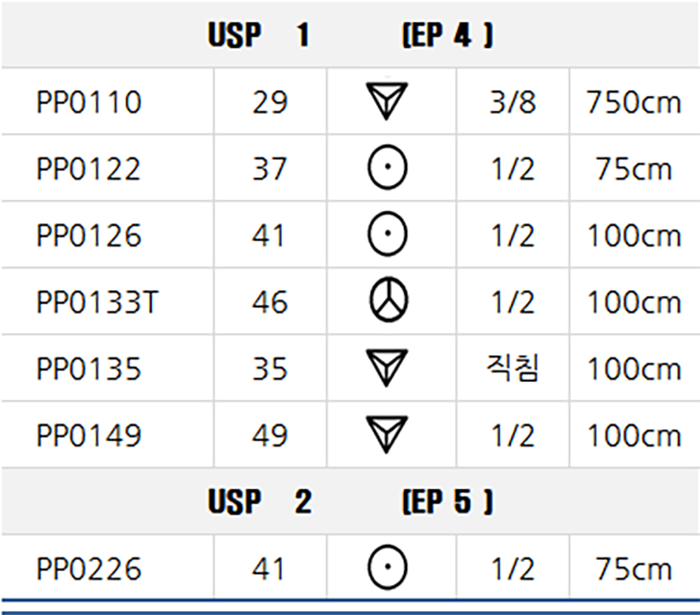The height and width of the screenshot is (615, 700).
Task: Click the USP 1 section header
Action: [x=350, y=34]
